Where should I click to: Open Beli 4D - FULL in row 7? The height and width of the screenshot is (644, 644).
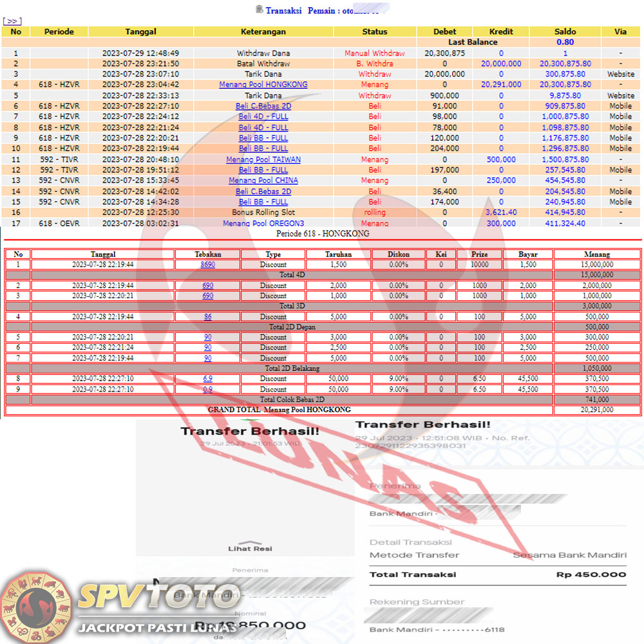click(x=263, y=117)
